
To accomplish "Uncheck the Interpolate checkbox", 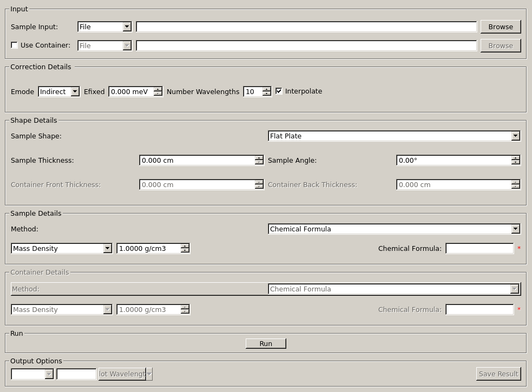I will pos(279,91).
